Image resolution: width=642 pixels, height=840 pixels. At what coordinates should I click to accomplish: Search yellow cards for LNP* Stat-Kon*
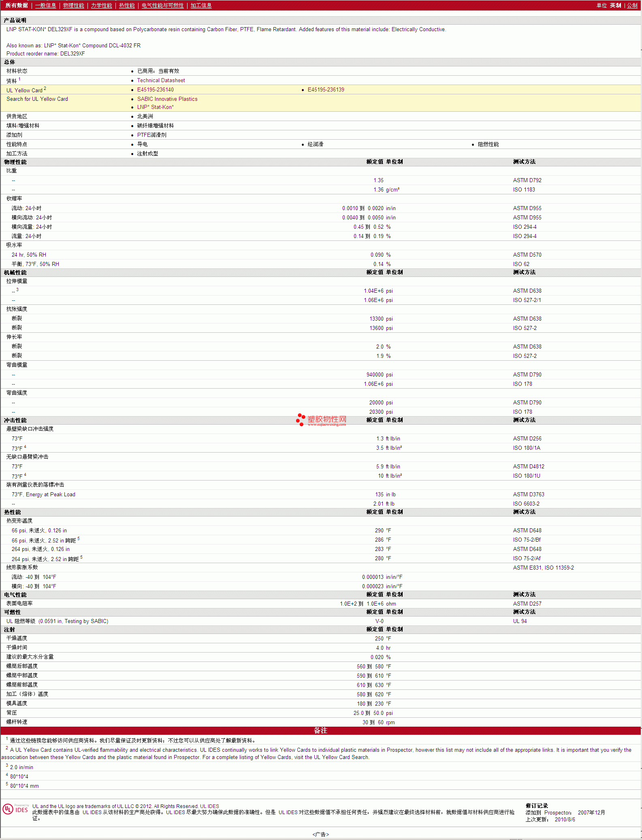point(155,107)
